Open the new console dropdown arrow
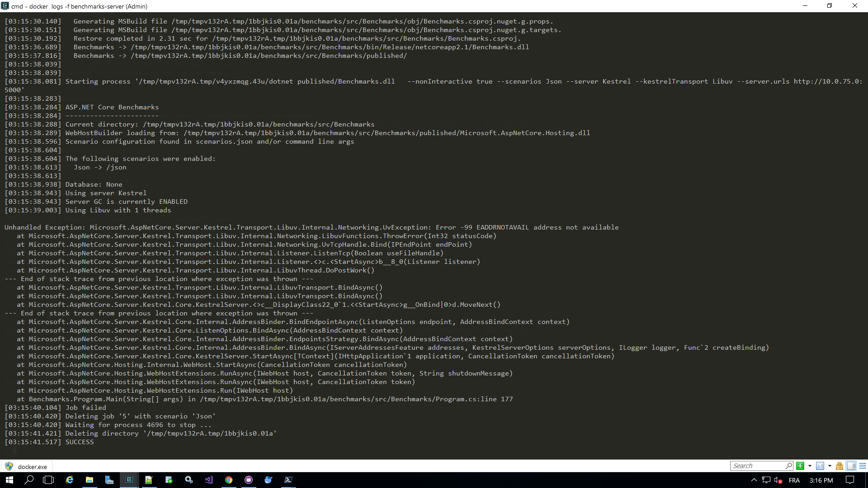The height and width of the screenshot is (488, 868). (x=810, y=466)
